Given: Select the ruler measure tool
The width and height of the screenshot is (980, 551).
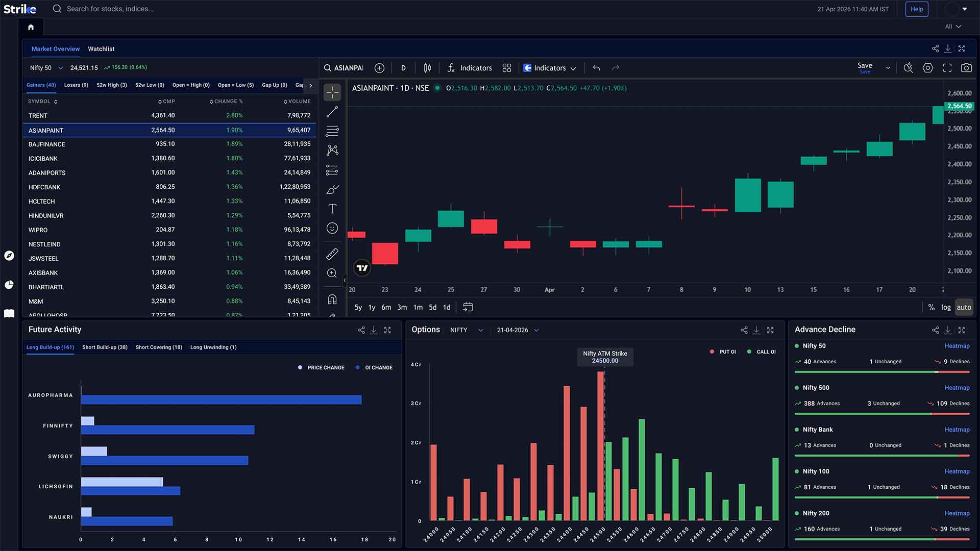Looking at the screenshot, I should point(332,254).
